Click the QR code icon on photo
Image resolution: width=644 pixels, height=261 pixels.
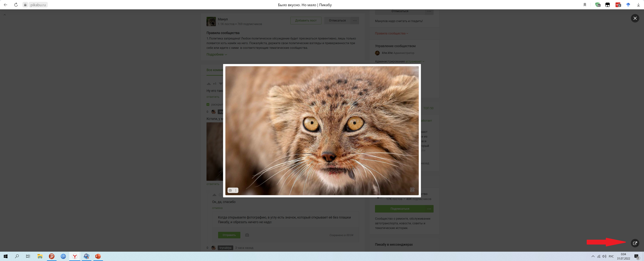tap(412, 190)
